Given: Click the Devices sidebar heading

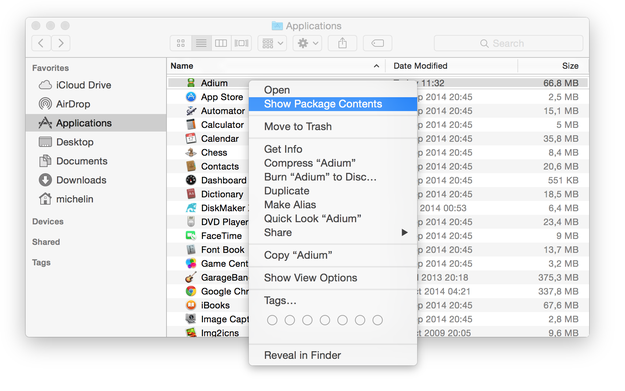Looking at the screenshot, I should point(48,222).
